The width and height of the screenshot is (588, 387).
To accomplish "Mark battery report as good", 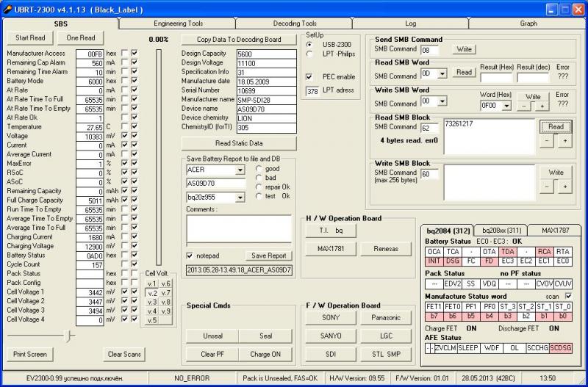I will (258, 169).
